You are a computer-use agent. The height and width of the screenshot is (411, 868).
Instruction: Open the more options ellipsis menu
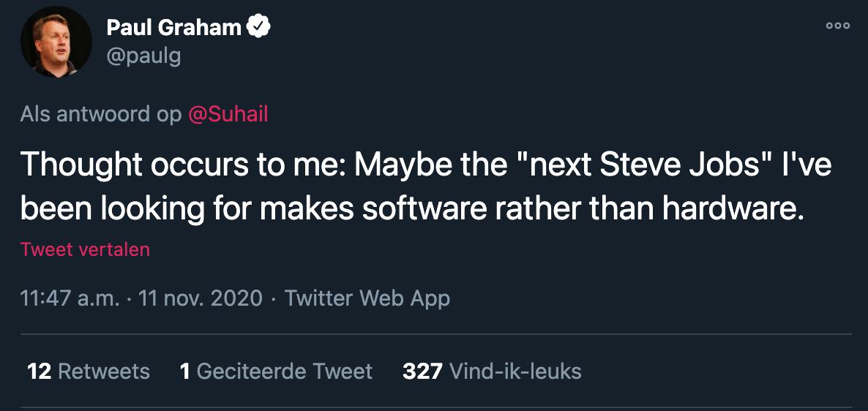(837, 26)
